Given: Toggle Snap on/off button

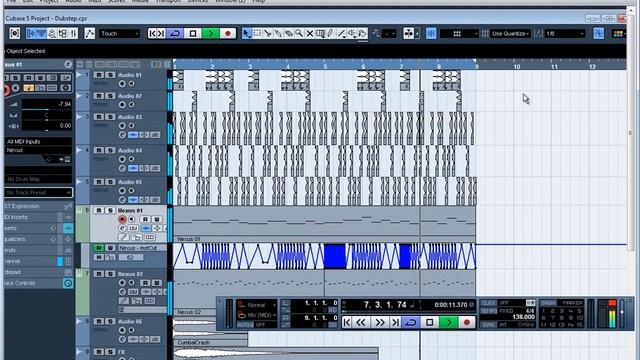Looking at the screenshot, I should pyautogui.click(x=431, y=33).
